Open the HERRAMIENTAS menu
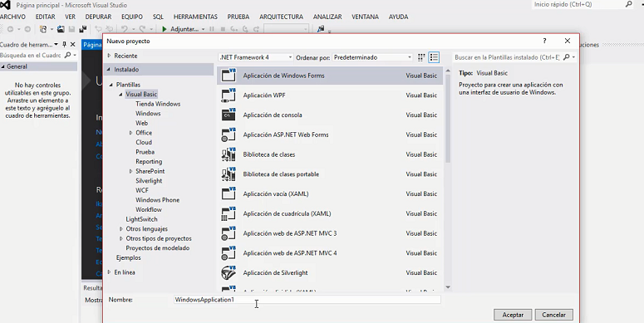 coord(195,17)
